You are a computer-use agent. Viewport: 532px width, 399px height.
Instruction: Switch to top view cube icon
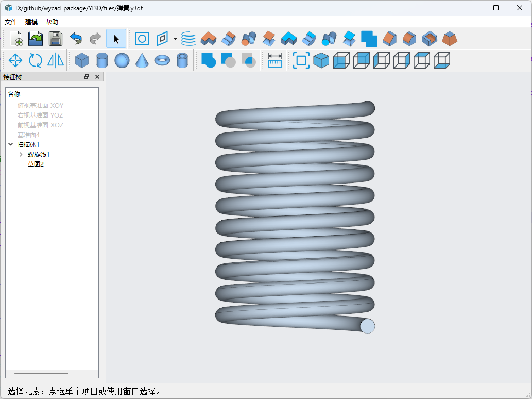coord(422,60)
